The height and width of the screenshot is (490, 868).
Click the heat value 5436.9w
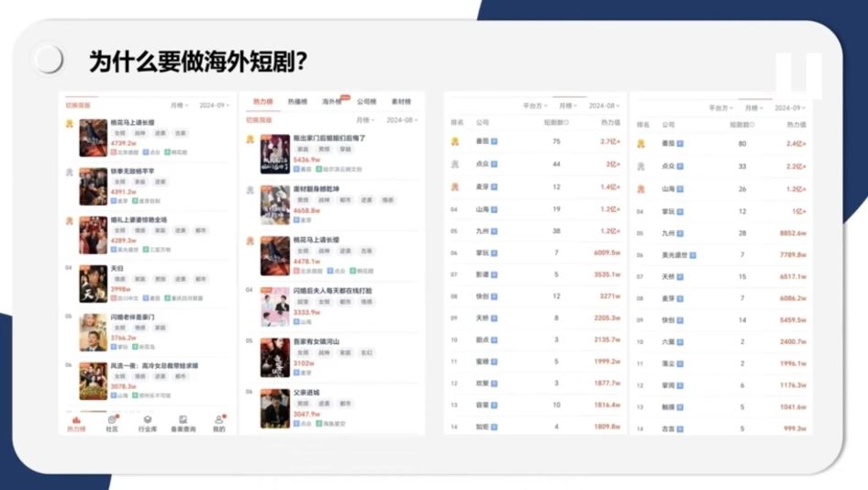pyautogui.click(x=306, y=160)
